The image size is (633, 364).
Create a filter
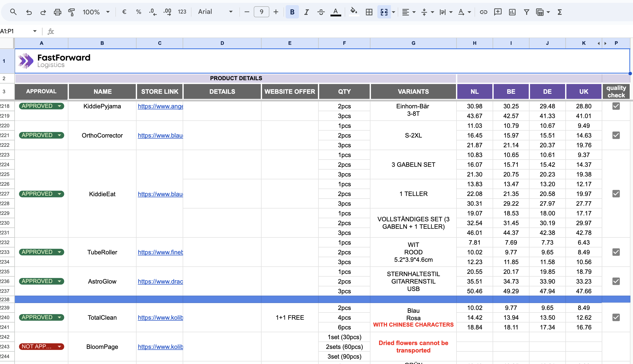point(526,12)
